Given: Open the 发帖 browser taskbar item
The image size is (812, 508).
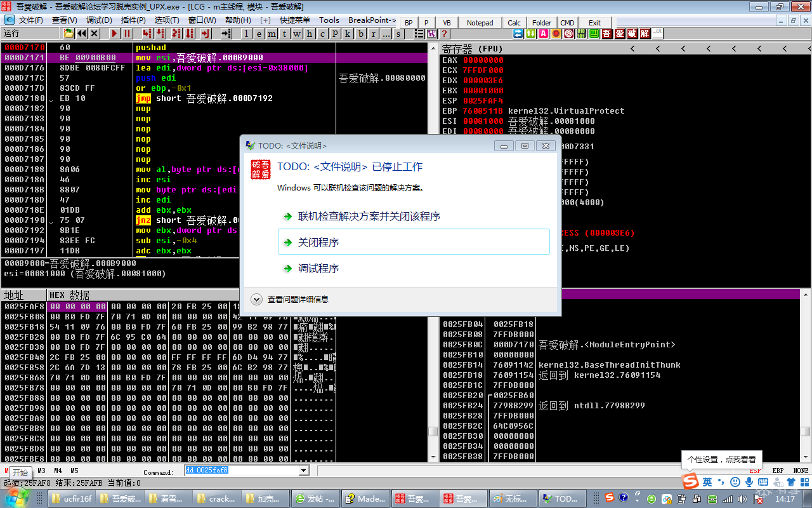Looking at the screenshot, I should 317,498.
